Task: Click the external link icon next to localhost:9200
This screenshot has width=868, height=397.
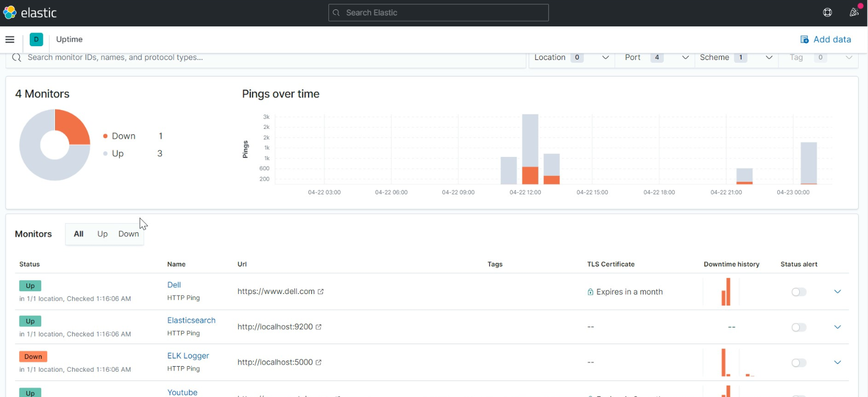Action: [318, 327]
